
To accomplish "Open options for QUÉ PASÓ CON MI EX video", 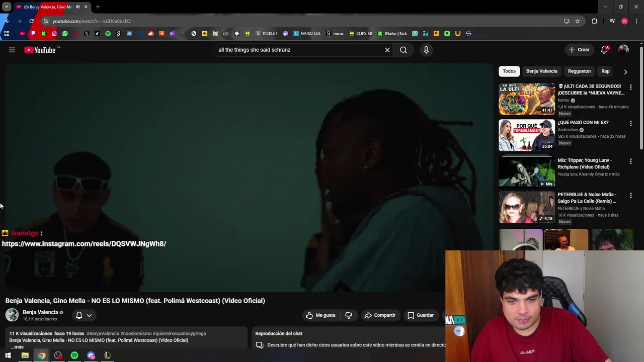I will pyautogui.click(x=631, y=123).
